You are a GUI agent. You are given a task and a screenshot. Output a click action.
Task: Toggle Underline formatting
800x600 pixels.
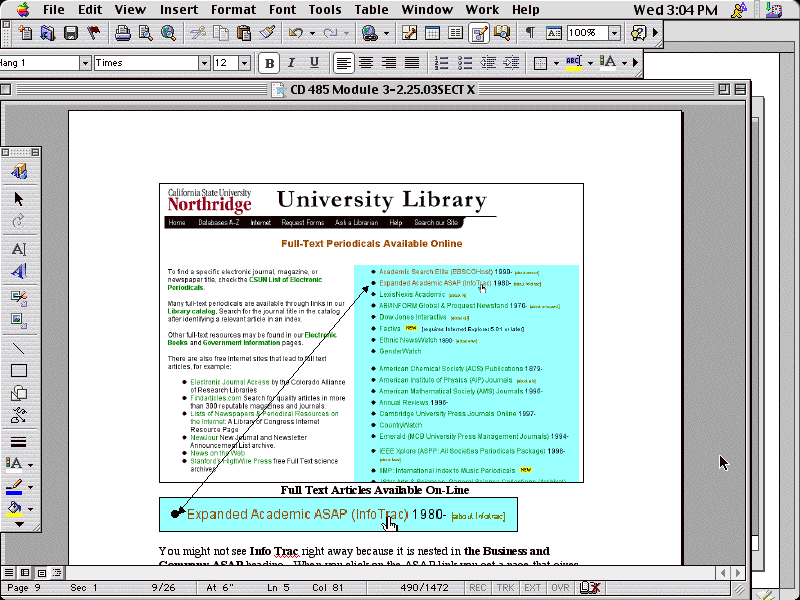pyautogui.click(x=314, y=63)
